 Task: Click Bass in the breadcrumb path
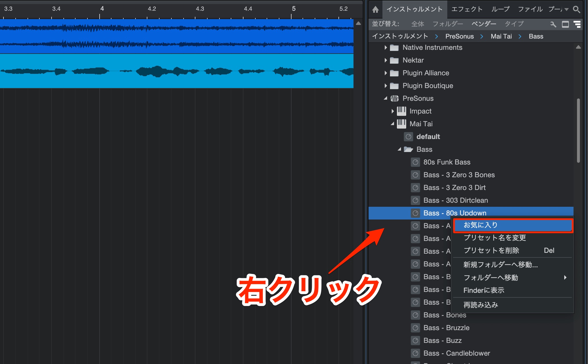point(536,36)
